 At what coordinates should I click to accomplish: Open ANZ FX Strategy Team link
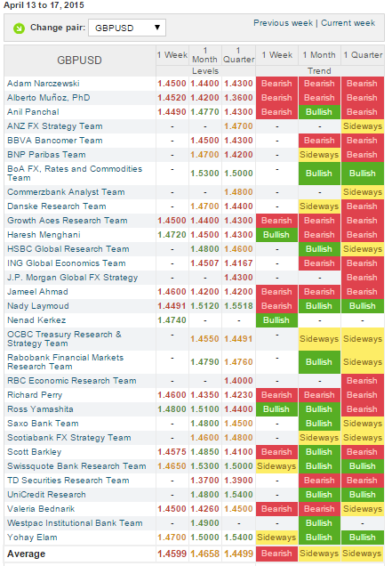tap(55, 126)
